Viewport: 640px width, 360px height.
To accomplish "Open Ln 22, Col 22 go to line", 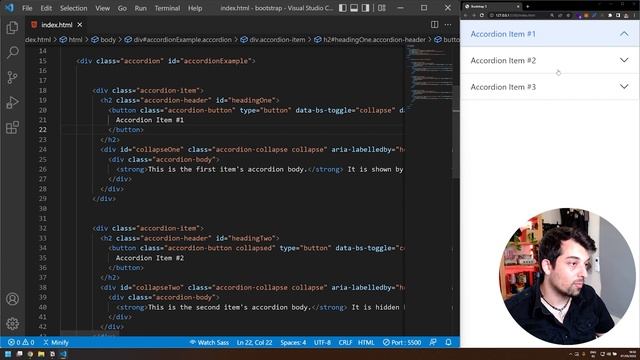I will click(254, 342).
